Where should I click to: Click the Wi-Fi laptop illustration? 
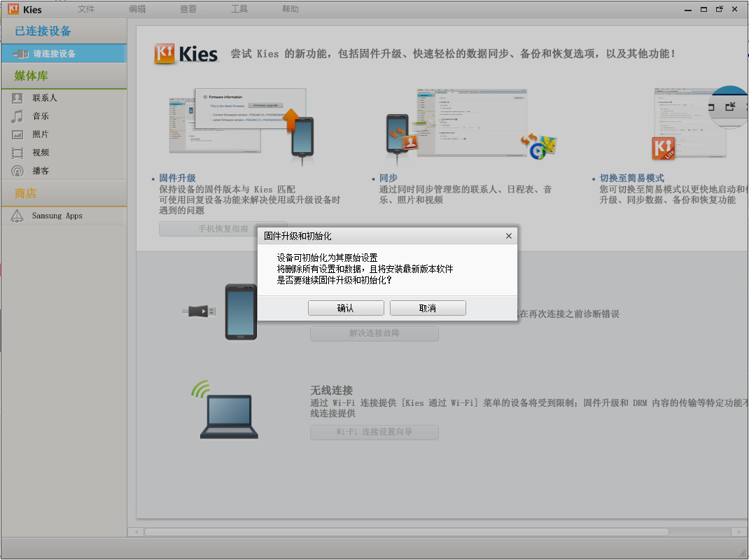(225, 409)
